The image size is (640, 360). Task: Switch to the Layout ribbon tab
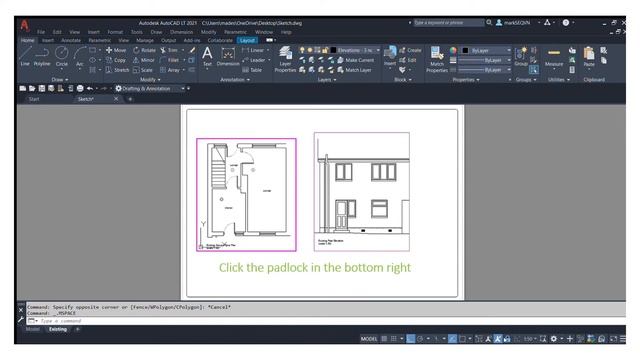pos(247,40)
